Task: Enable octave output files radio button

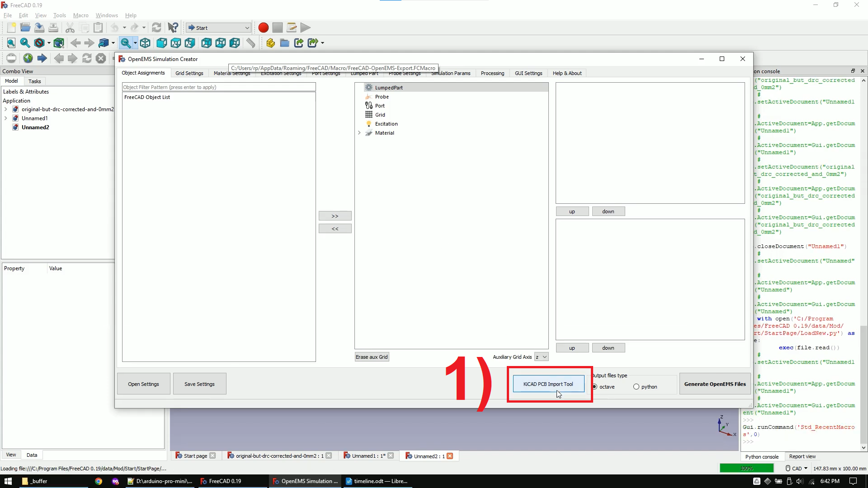Action: coord(595,387)
